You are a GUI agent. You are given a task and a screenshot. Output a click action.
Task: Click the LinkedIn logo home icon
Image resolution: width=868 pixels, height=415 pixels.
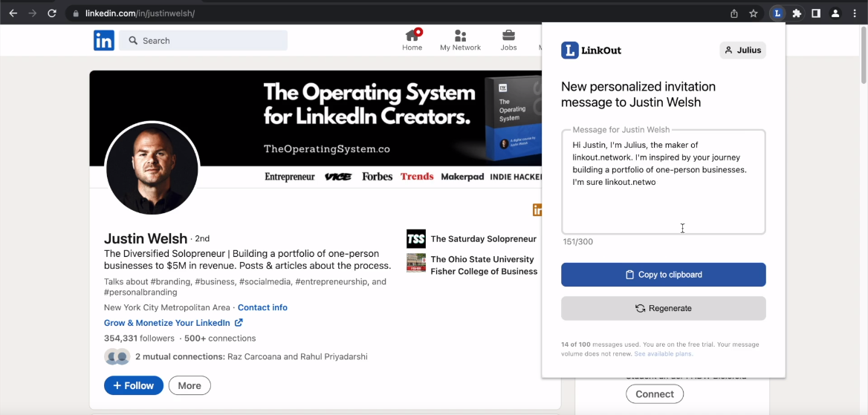[x=104, y=40]
